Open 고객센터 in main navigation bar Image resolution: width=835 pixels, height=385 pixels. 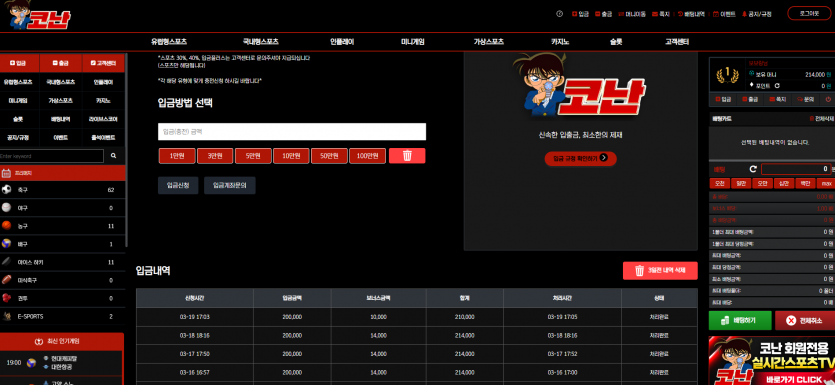(x=677, y=42)
